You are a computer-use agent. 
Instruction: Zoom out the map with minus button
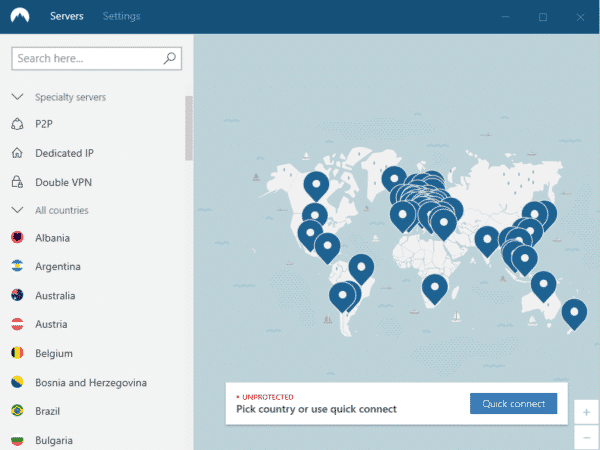pyautogui.click(x=586, y=437)
